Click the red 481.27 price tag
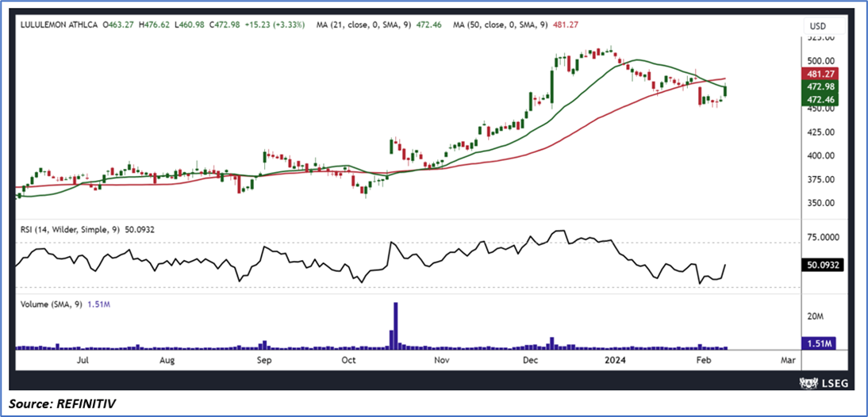Image resolution: width=868 pixels, height=417 pixels. coord(820,74)
